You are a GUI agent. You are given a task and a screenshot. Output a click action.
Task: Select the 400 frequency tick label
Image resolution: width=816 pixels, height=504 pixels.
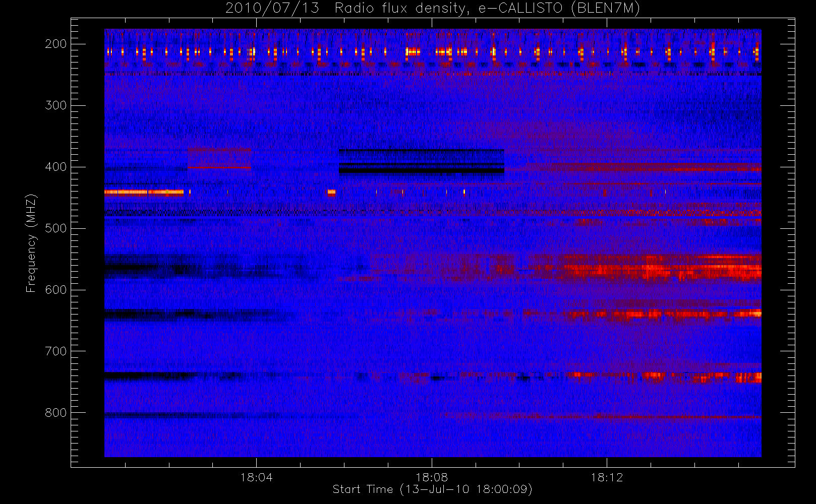56,167
